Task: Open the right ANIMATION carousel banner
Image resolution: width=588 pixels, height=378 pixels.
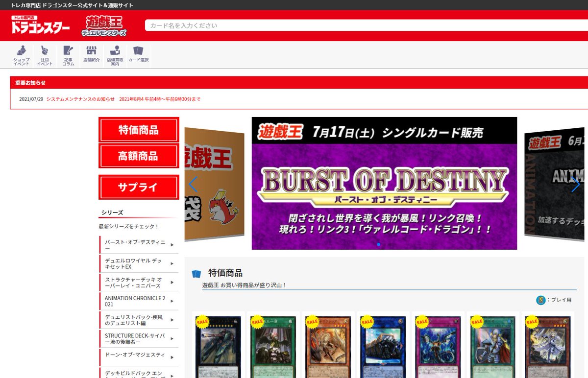Action: click(x=554, y=184)
